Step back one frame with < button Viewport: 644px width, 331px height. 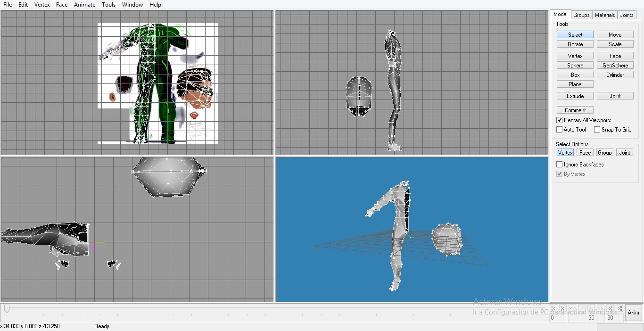coord(582,308)
